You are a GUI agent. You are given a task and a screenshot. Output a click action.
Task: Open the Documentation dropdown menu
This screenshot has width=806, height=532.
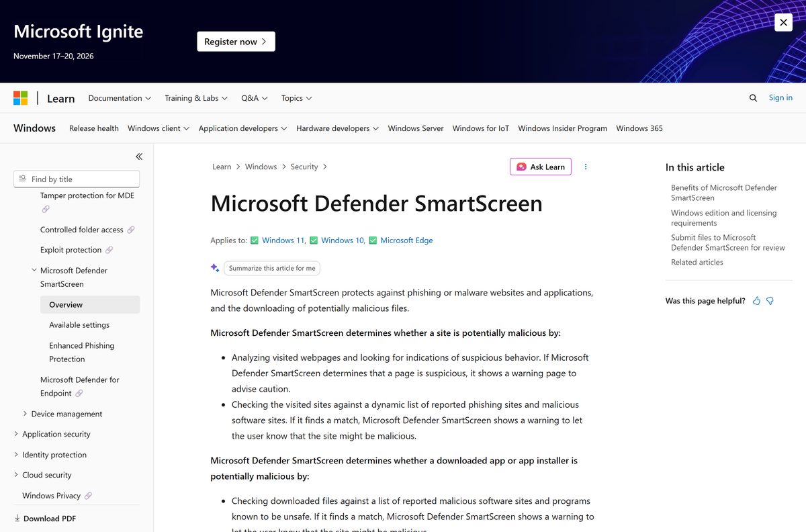(x=120, y=98)
